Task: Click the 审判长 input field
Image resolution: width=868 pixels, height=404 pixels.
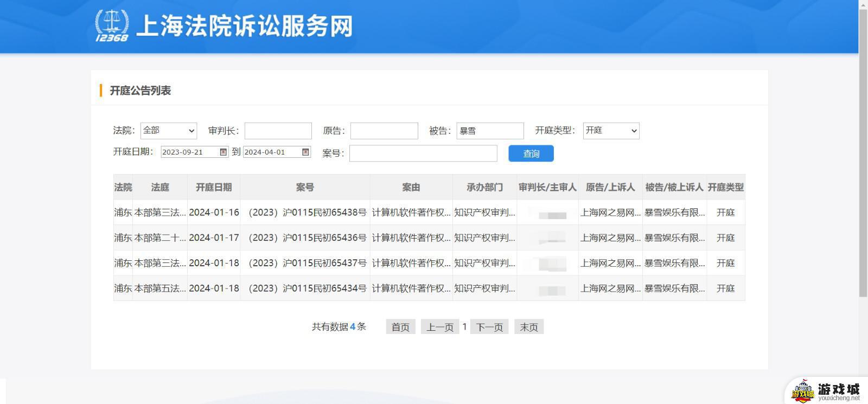Action: pos(278,131)
